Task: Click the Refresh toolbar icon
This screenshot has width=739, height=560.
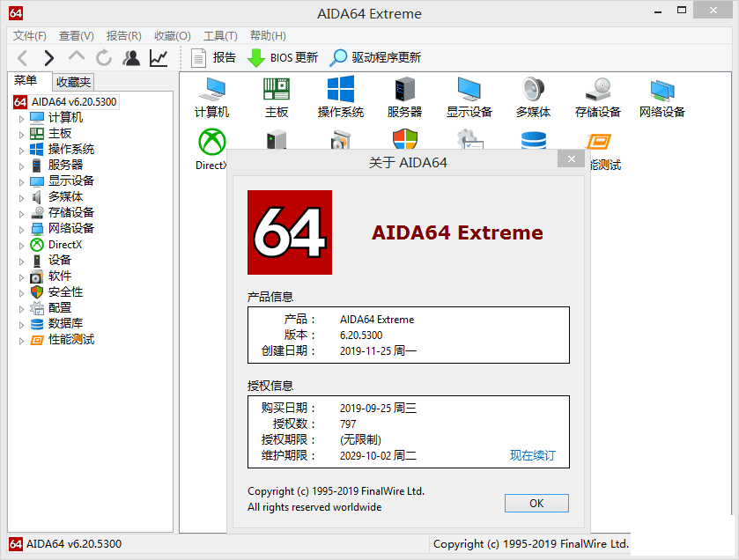Action: (x=104, y=58)
